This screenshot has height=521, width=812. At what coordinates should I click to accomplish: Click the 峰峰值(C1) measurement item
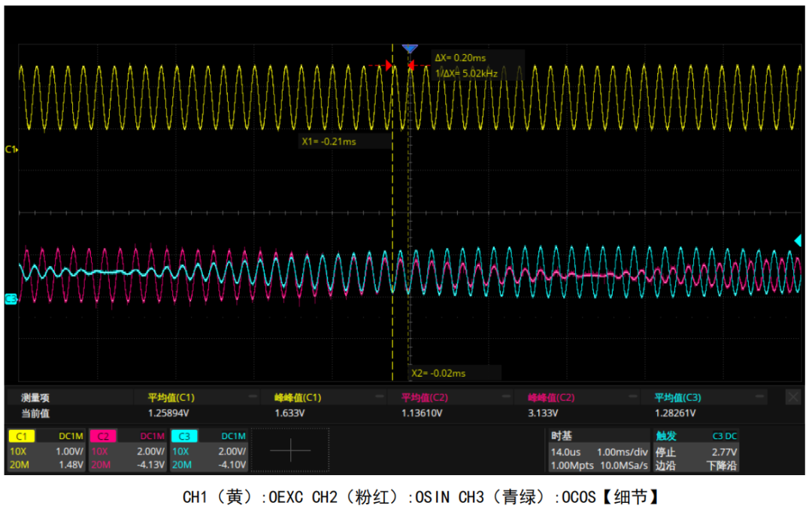(x=298, y=398)
